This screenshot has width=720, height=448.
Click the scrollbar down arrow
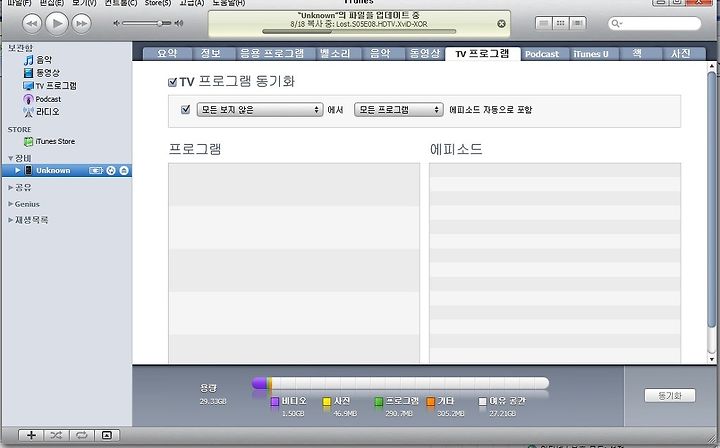712,359
